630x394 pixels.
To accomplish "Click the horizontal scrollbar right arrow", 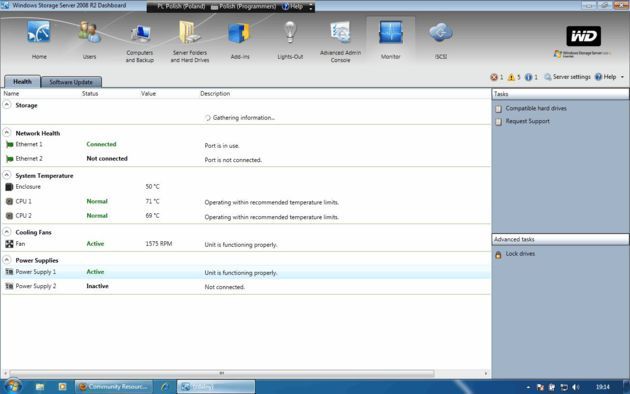I will [x=486, y=373].
